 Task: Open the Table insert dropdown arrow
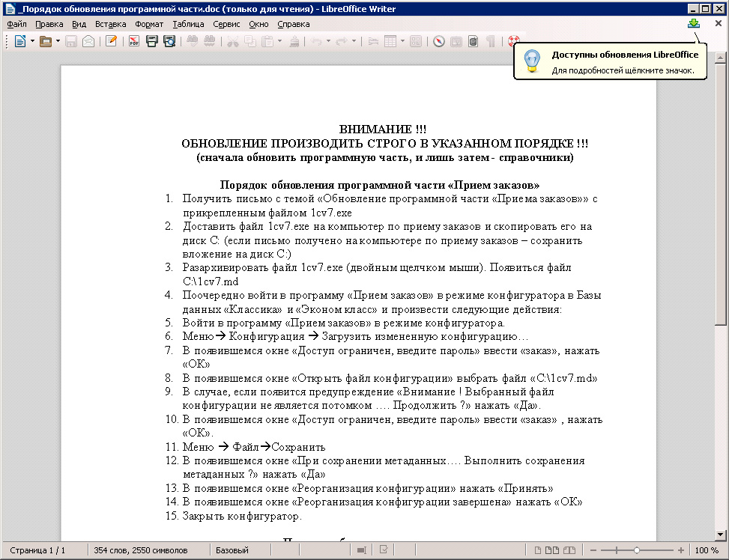[402, 41]
